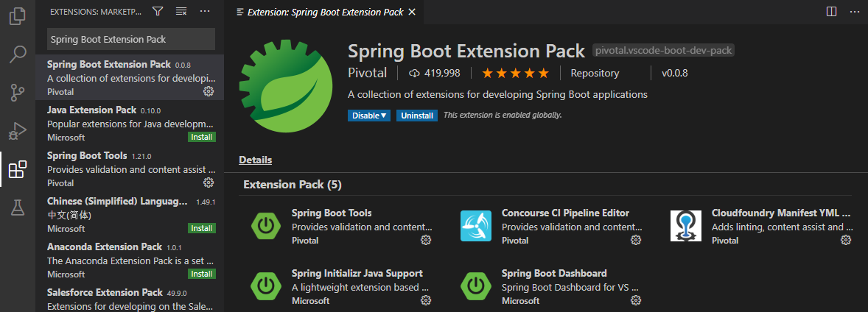
Task: Click the pivotal.vscode-boot-dev-pack identifier
Action: 664,51
